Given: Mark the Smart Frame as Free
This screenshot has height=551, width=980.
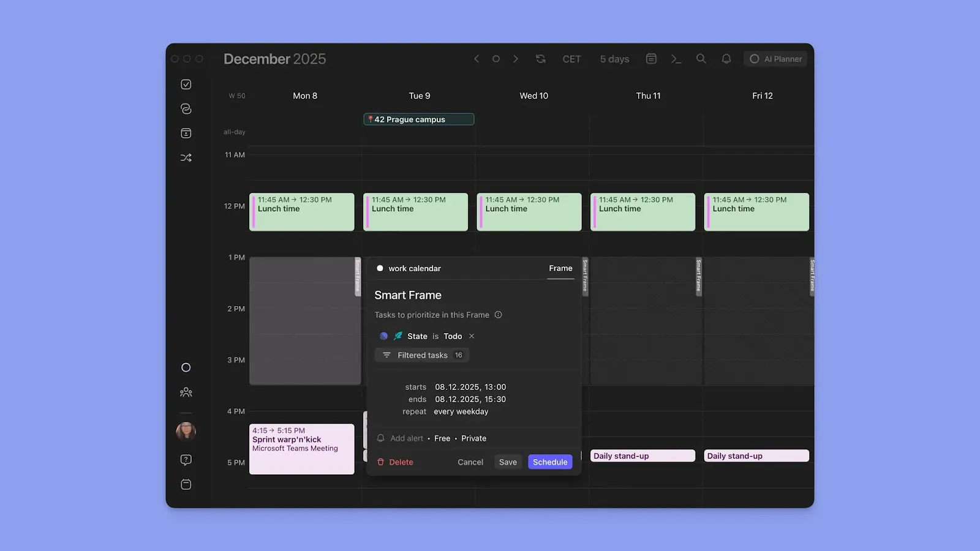Looking at the screenshot, I should [442, 438].
